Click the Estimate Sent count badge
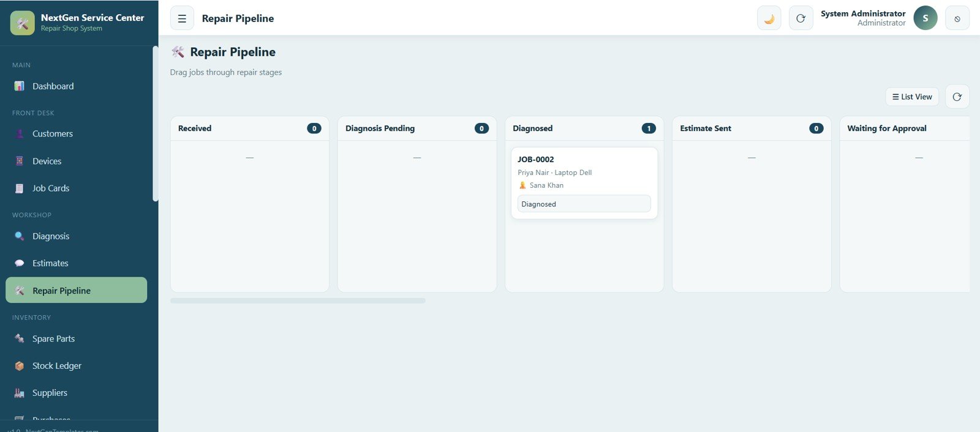This screenshot has height=432, width=980. pos(816,128)
